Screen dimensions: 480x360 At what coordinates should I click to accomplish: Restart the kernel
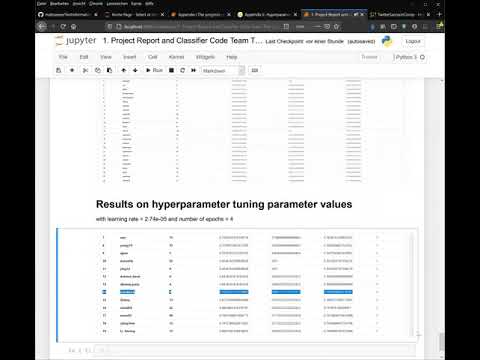182,70
